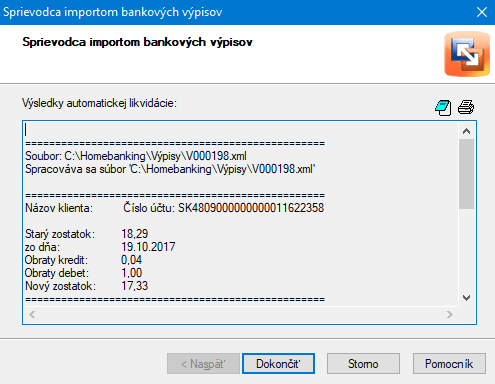Click the disabled Naspäť button
The height and width of the screenshot is (384, 495).
click(203, 364)
